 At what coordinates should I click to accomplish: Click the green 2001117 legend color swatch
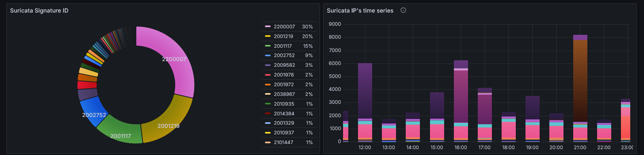pos(268,46)
